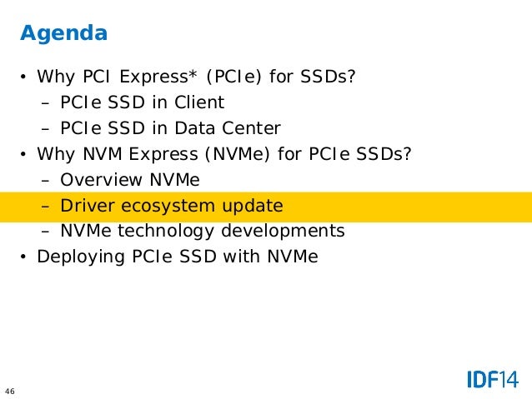
Task: Click the word SSDs? in first bullet
Action: pos(328,77)
